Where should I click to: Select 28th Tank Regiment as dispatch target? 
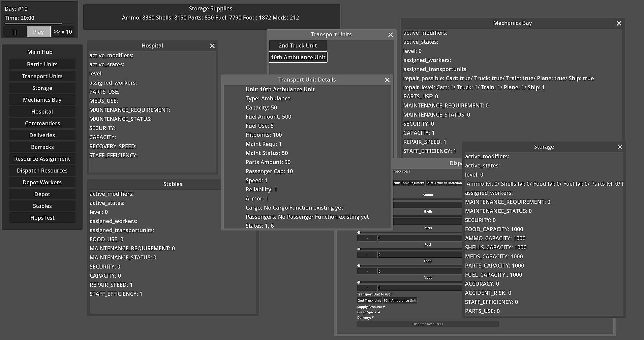click(408, 183)
